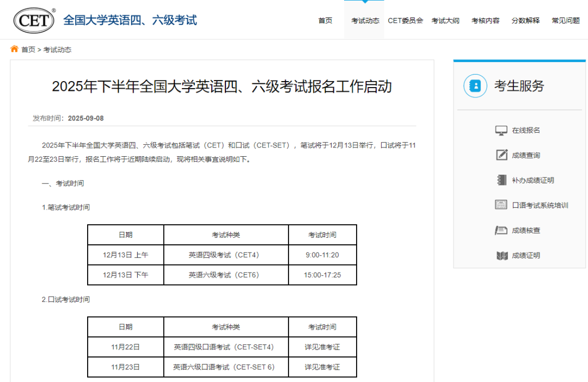Click the 全国大学英语四、六级考试 site title
This screenshot has width=588, height=382.
point(130,20)
